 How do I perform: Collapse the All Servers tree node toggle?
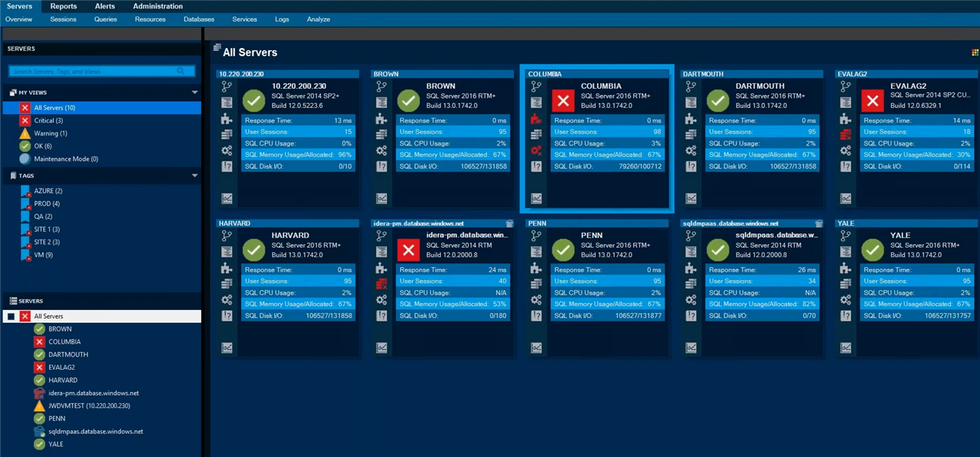pyautogui.click(x=11, y=316)
